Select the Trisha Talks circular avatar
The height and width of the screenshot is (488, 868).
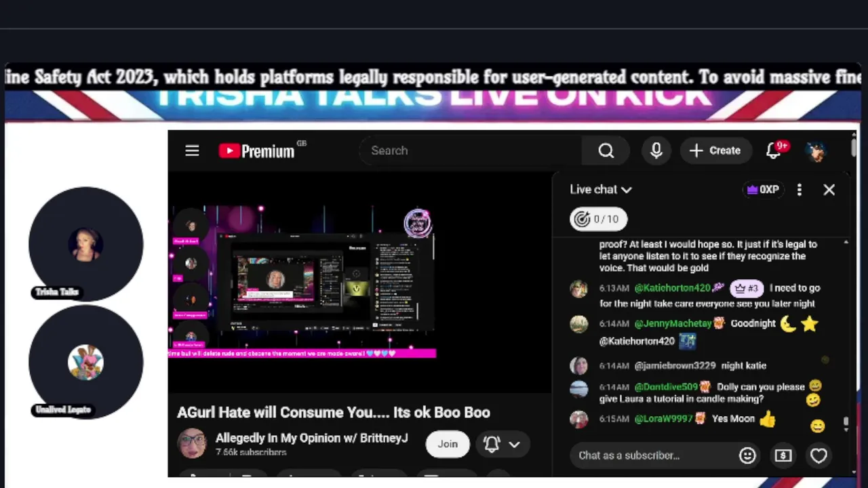(x=86, y=244)
